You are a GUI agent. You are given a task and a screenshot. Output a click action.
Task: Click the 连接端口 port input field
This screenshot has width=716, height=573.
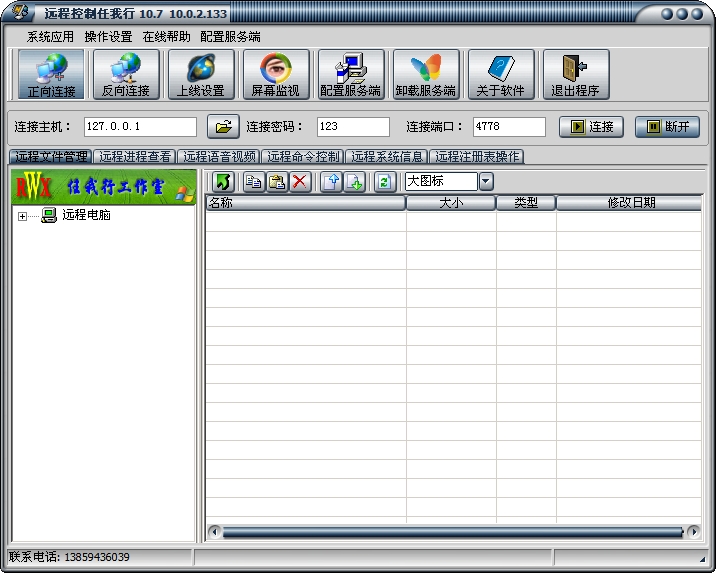(x=508, y=127)
